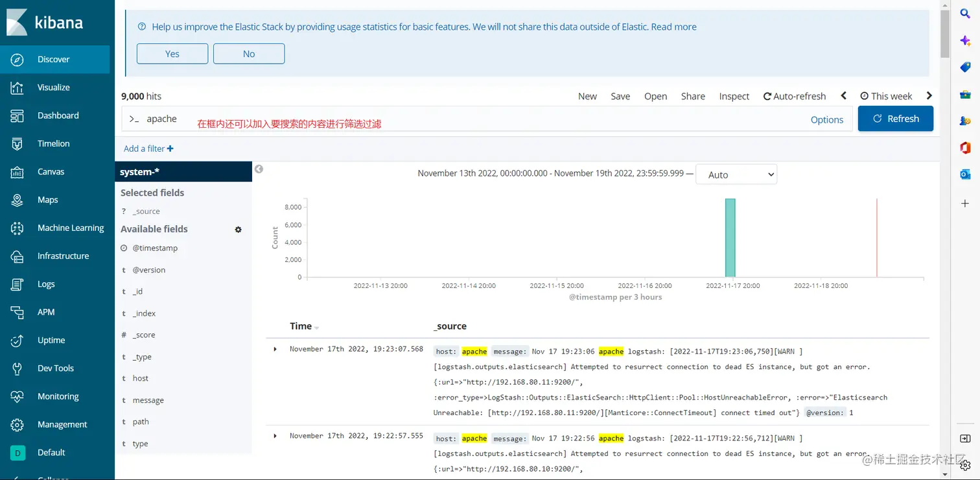Open browser sidebar Outlook icon
Screen dimensions: 980x480
click(965, 174)
